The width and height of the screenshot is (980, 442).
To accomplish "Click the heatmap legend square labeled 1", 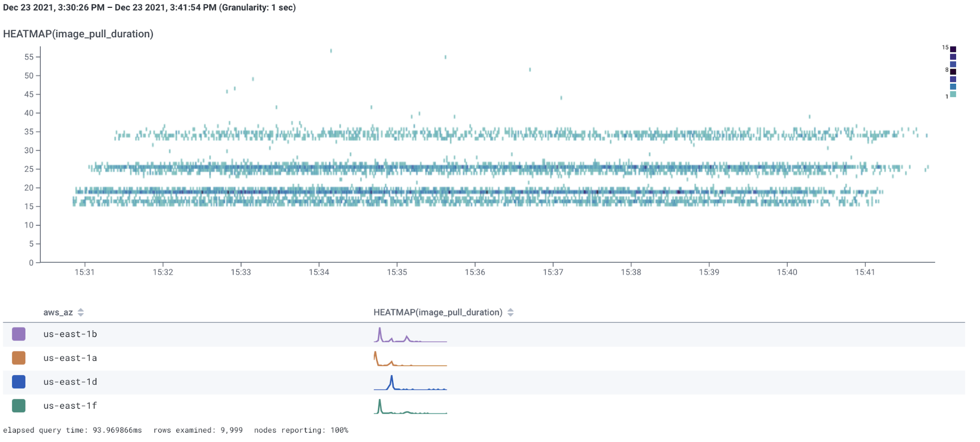I will [x=953, y=94].
